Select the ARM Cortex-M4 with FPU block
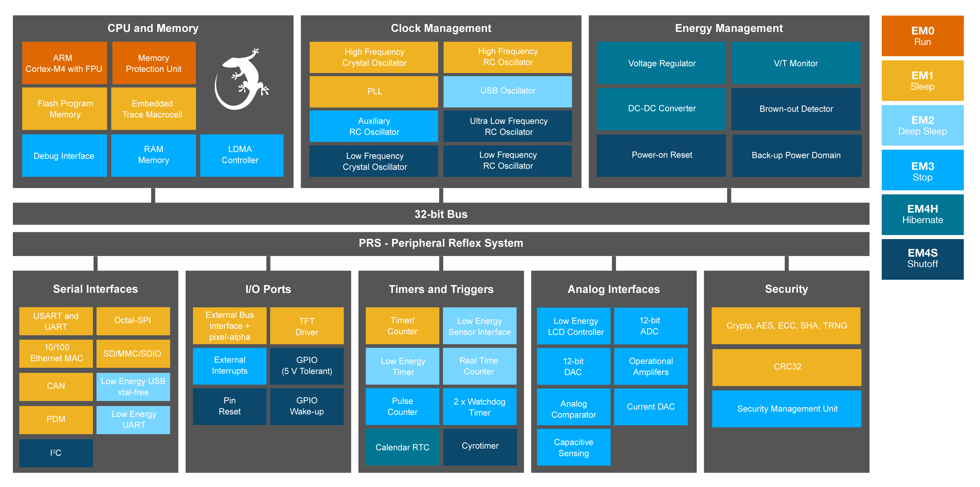980x487 pixels. [x=64, y=63]
